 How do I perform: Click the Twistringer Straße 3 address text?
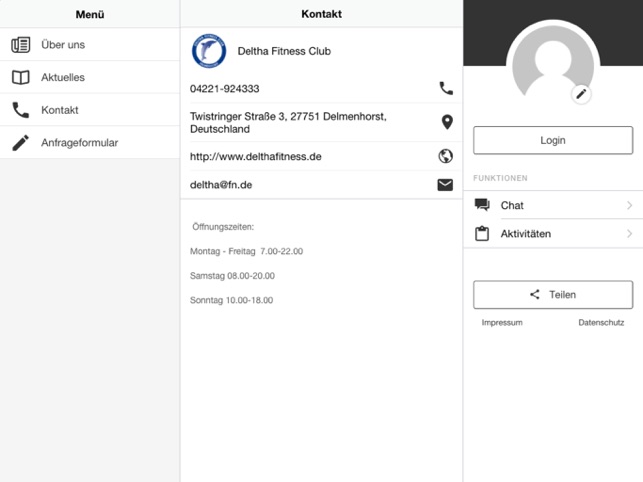tap(288, 123)
